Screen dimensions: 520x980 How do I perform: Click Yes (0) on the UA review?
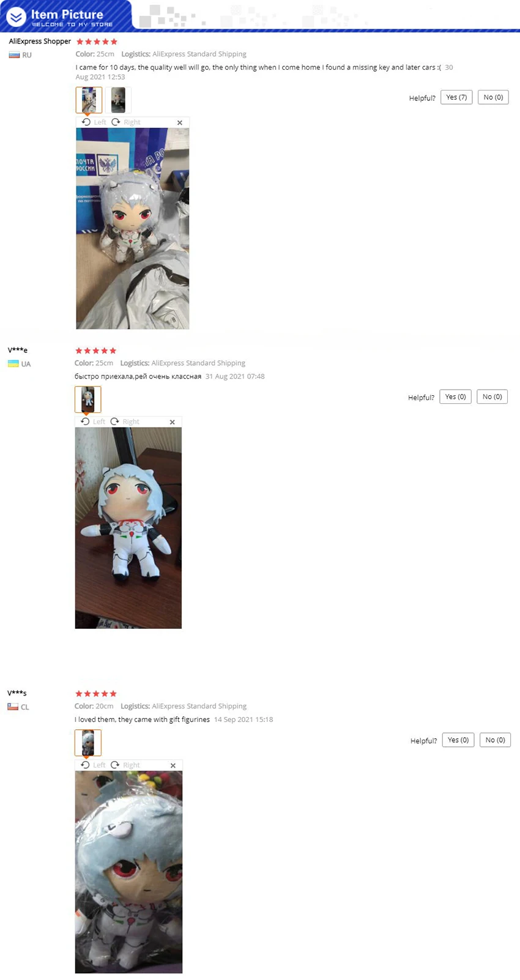[455, 397]
